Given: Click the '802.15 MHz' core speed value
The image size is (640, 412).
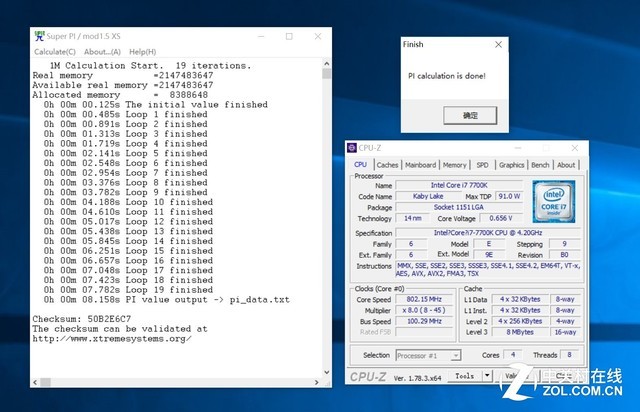Looking at the screenshot, I should [424, 299].
